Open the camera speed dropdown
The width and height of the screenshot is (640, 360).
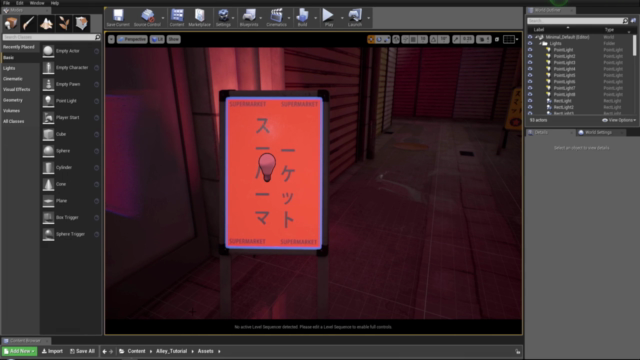(484, 39)
